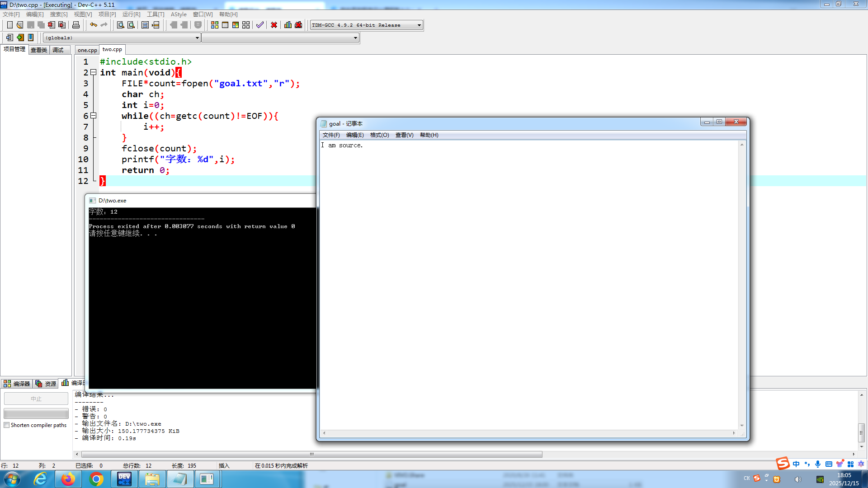Click the Print toolbar icon

76,25
